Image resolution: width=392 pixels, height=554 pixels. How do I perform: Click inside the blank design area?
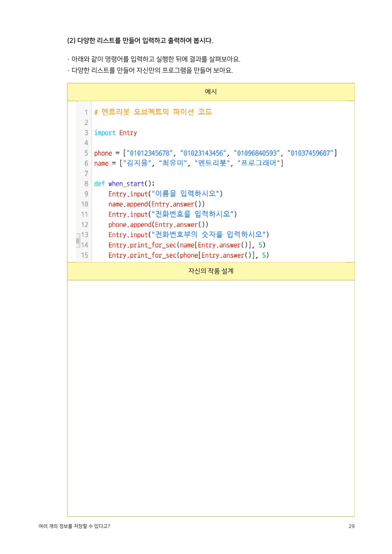click(211, 398)
